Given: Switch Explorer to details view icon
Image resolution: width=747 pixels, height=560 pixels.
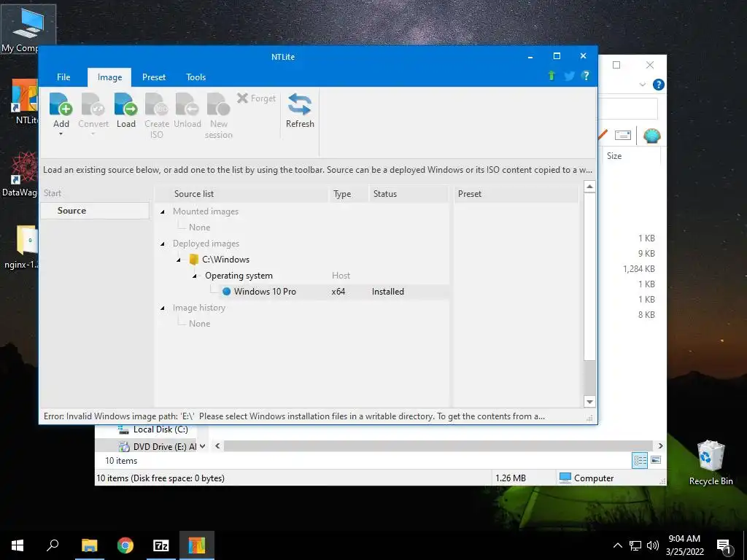Looking at the screenshot, I should point(640,460).
